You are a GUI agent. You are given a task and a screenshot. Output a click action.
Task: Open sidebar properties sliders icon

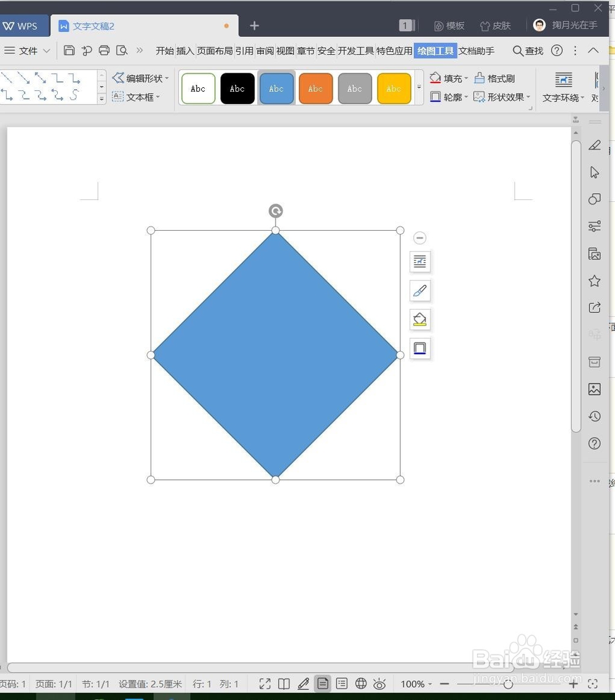pos(595,226)
